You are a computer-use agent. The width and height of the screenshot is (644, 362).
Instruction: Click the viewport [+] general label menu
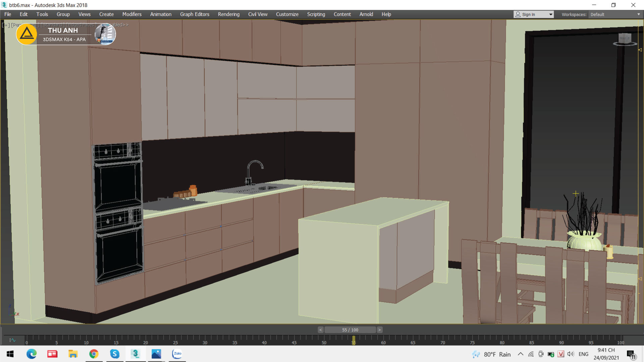click(x=6, y=25)
